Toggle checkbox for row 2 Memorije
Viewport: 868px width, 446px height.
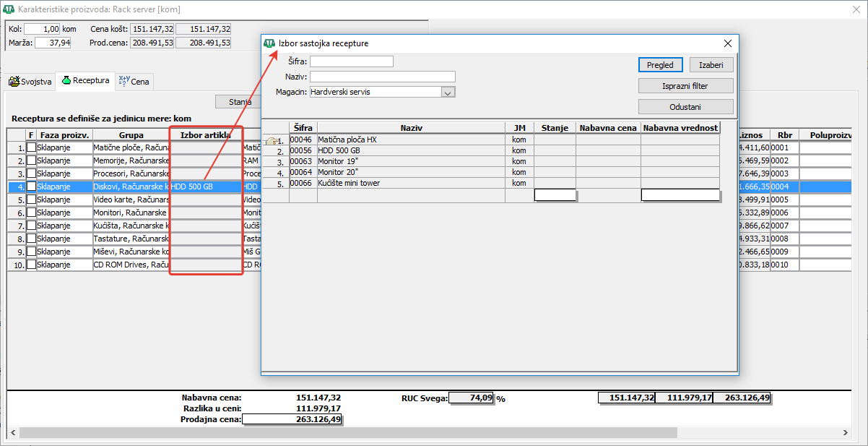[x=31, y=160]
